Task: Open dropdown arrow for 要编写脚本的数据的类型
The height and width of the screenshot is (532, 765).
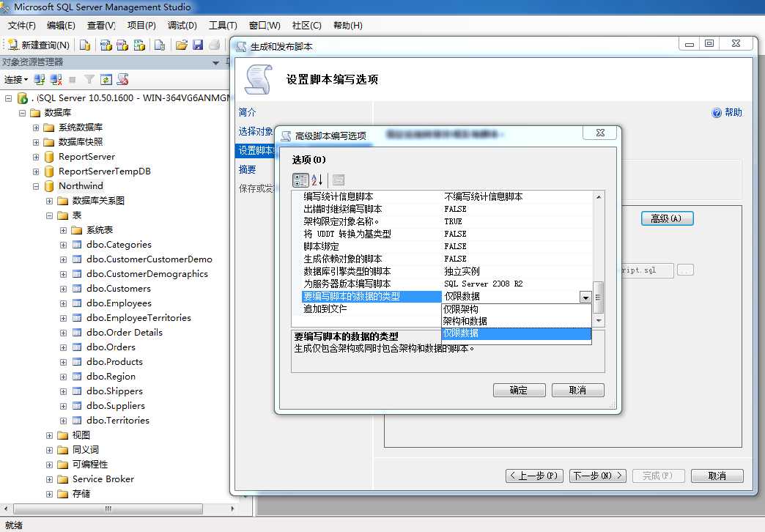Action: 585,297
